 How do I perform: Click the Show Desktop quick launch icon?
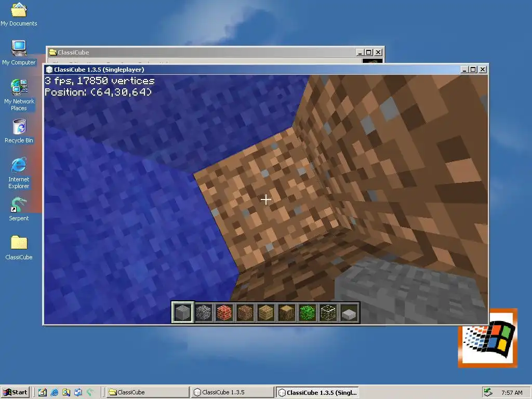click(43, 392)
